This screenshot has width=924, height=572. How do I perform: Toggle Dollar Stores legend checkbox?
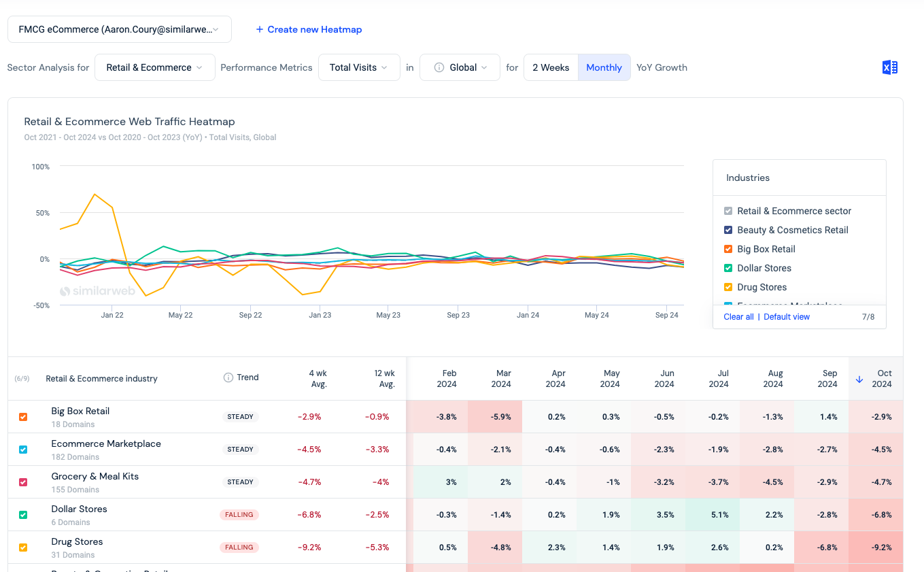pos(728,268)
